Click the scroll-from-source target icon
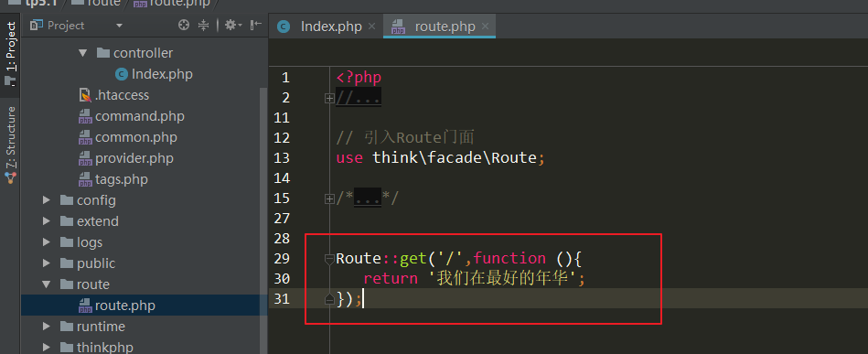Screen dimensions: 868x354 184,25
